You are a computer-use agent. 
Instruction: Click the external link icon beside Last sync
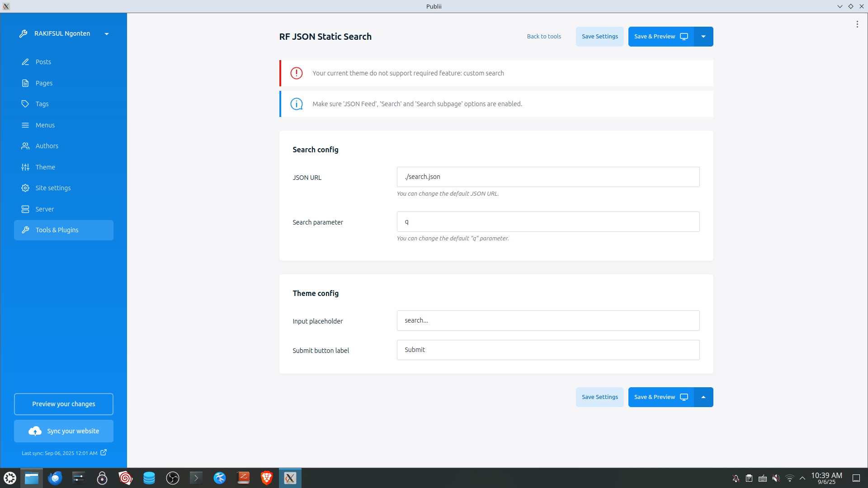click(104, 452)
